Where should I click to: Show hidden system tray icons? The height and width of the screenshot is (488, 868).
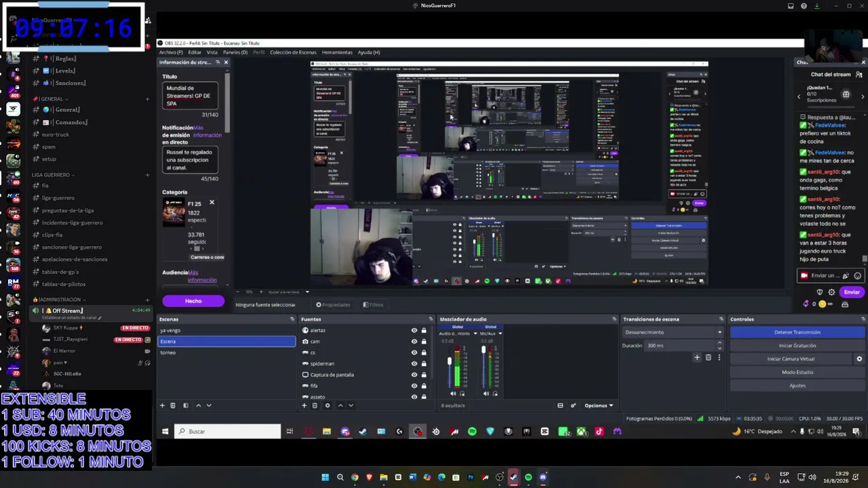point(738,477)
